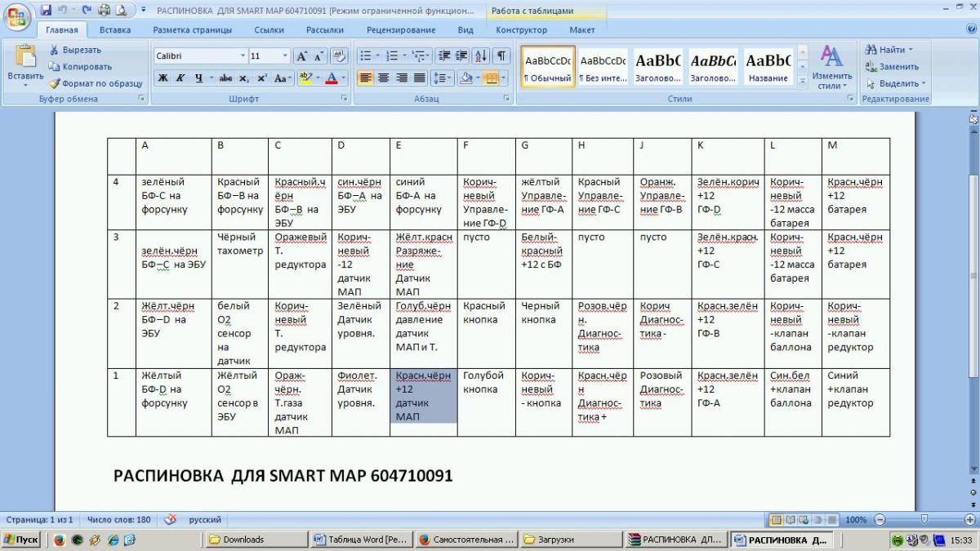The height and width of the screenshot is (551, 980).
Task: Switch to Таблица Word taskbar window
Action: tap(362, 540)
